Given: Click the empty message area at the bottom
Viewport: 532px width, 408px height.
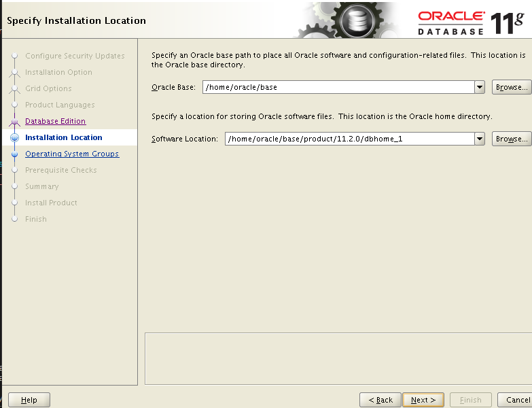Looking at the screenshot, I should click(338, 359).
